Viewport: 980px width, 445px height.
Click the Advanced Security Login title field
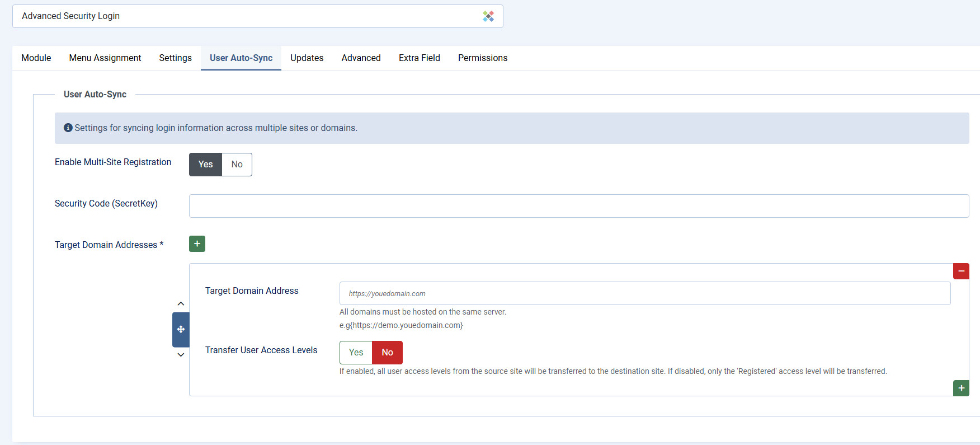click(246, 16)
